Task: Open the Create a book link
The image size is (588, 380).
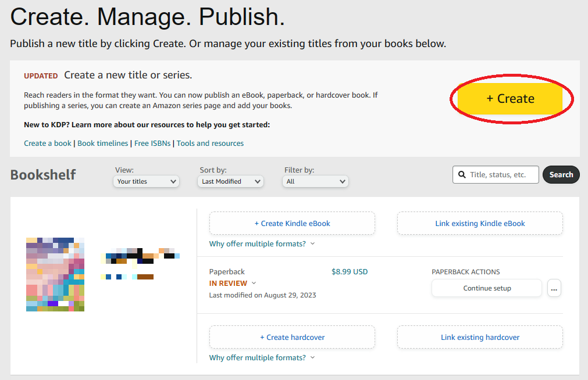Action: pyautogui.click(x=48, y=143)
